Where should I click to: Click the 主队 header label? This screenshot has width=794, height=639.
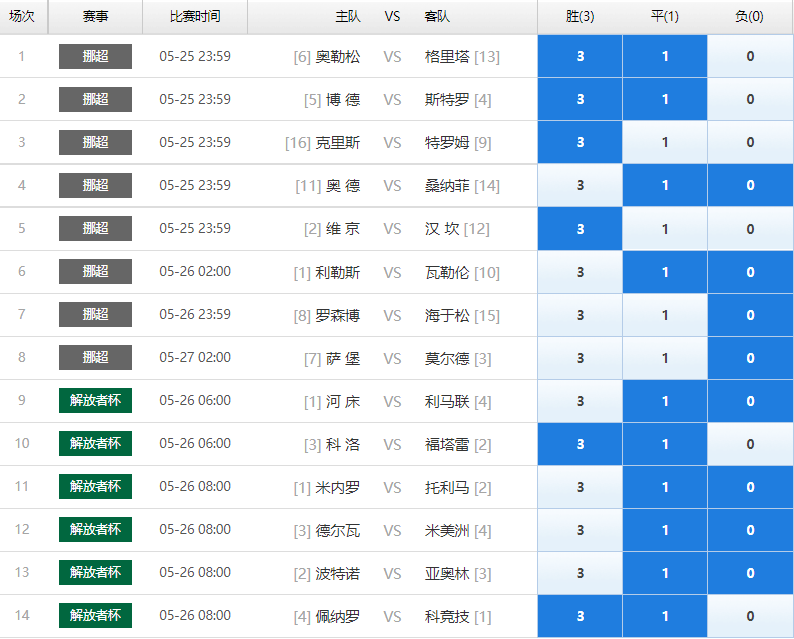click(x=348, y=17)
